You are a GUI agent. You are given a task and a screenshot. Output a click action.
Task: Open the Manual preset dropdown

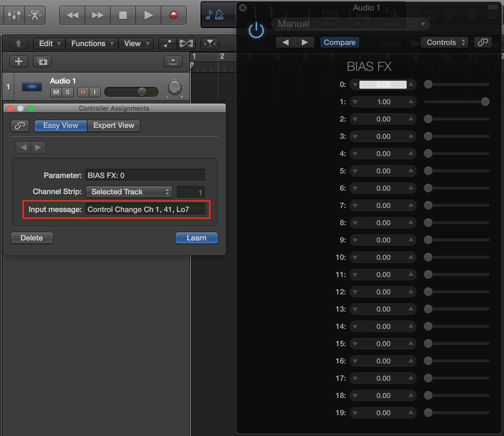click(x=351, y=24)
